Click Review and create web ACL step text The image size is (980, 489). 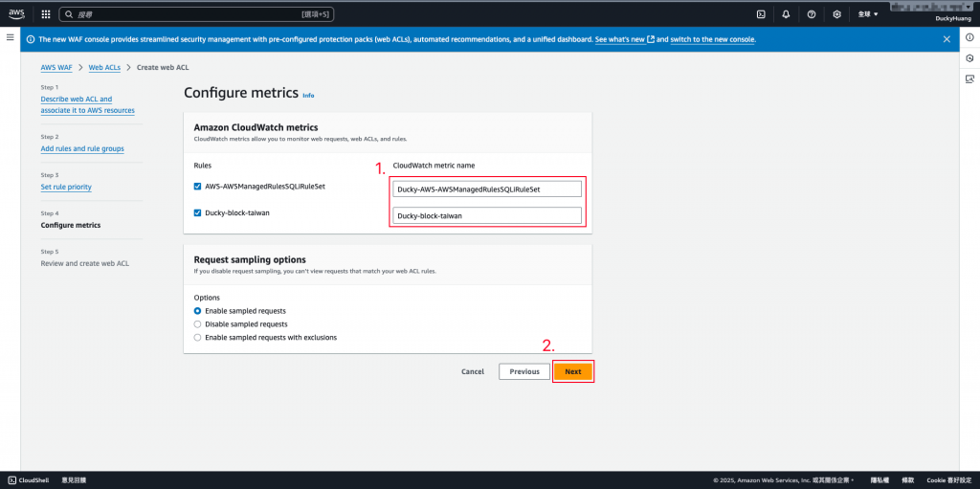click(x=85, y=263)
